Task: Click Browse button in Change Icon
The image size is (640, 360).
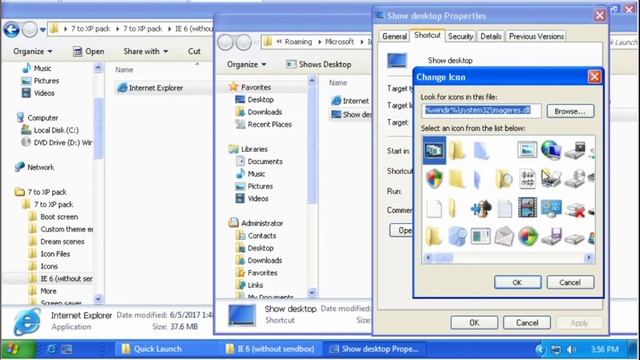Action: 570,111
